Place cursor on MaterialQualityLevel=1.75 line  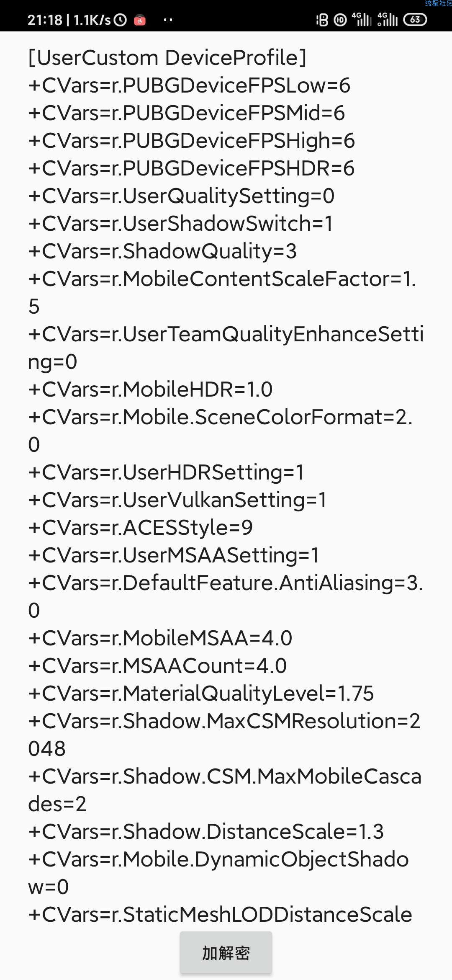(201, 693)
